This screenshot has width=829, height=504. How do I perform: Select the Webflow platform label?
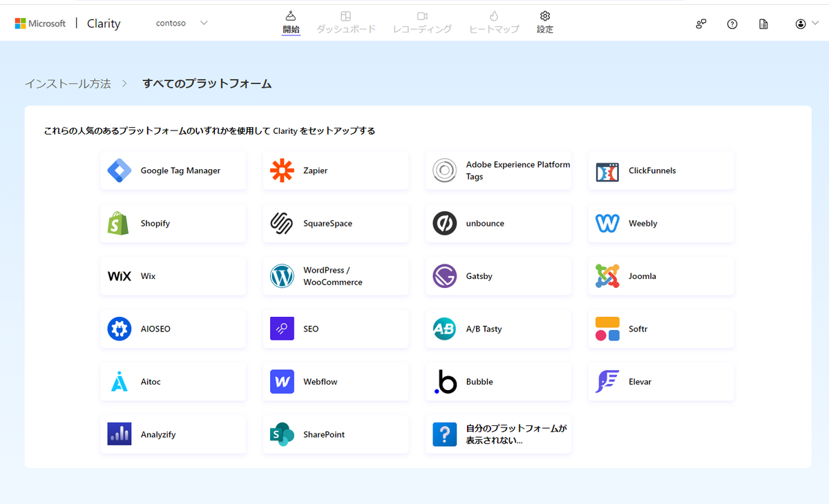321,382
